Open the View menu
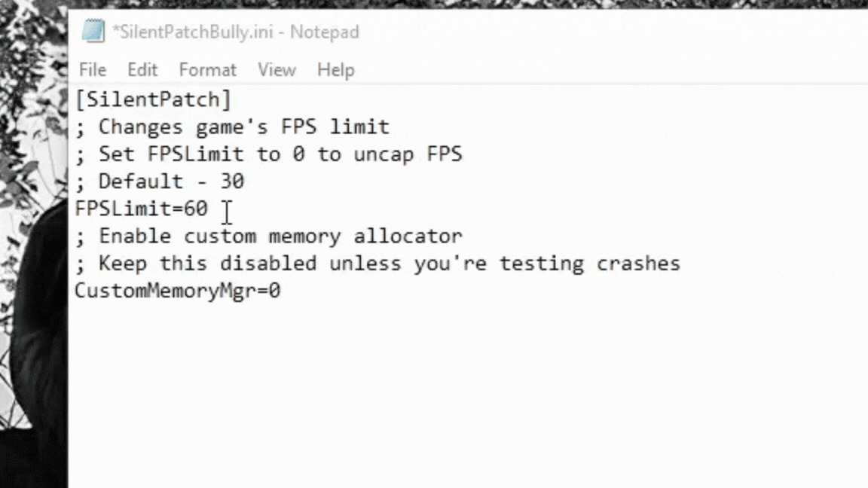The image size is (868, 488). [277, 70]
